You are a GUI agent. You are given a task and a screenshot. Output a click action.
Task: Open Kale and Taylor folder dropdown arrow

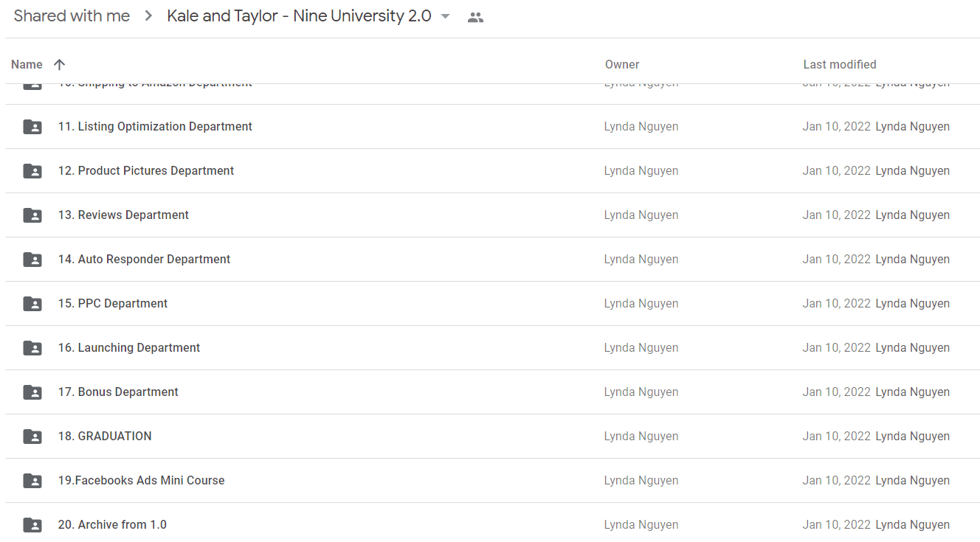(x=445, y=17)
